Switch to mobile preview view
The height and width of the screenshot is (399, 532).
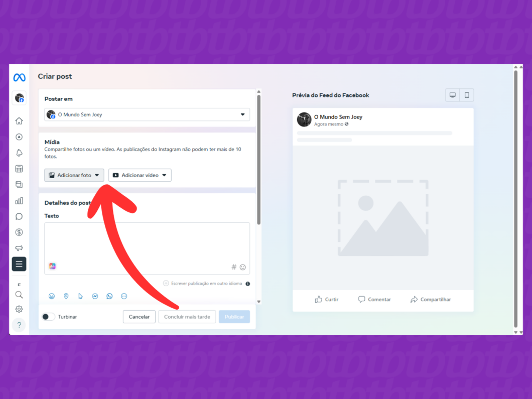pyautogui.click(x=467, y=95)
